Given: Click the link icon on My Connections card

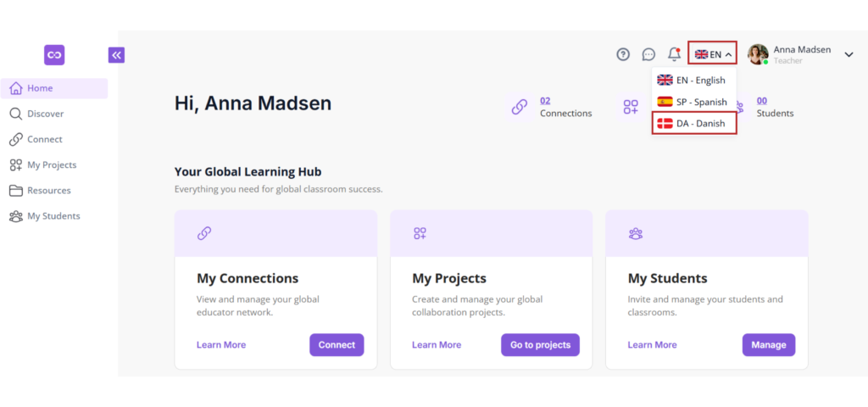Looking at the screenshot, I should point(203,233).
